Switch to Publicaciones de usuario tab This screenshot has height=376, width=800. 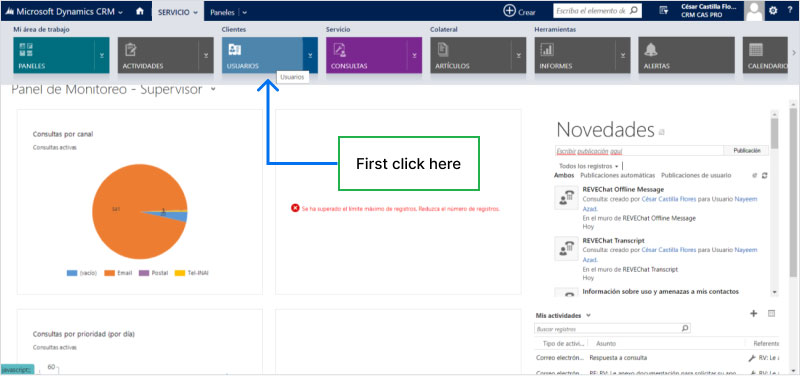point(696,176)
